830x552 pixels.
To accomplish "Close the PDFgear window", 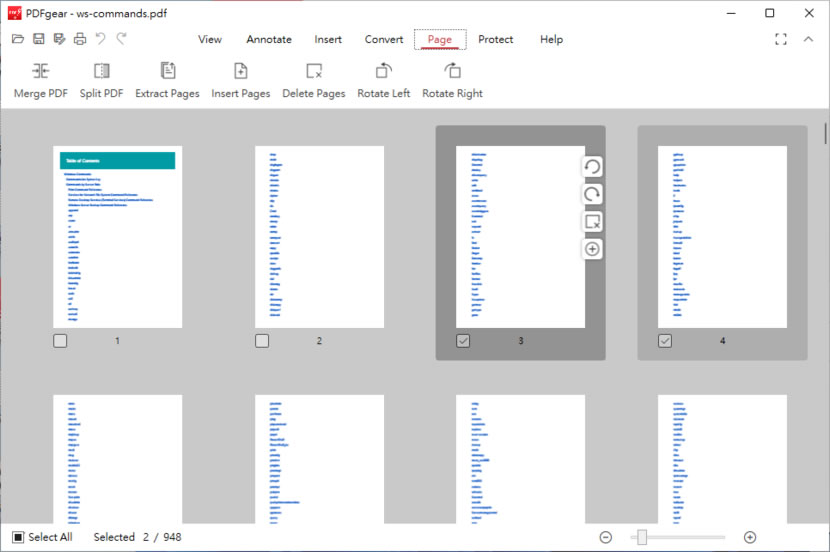I will (x=809, y=13).
